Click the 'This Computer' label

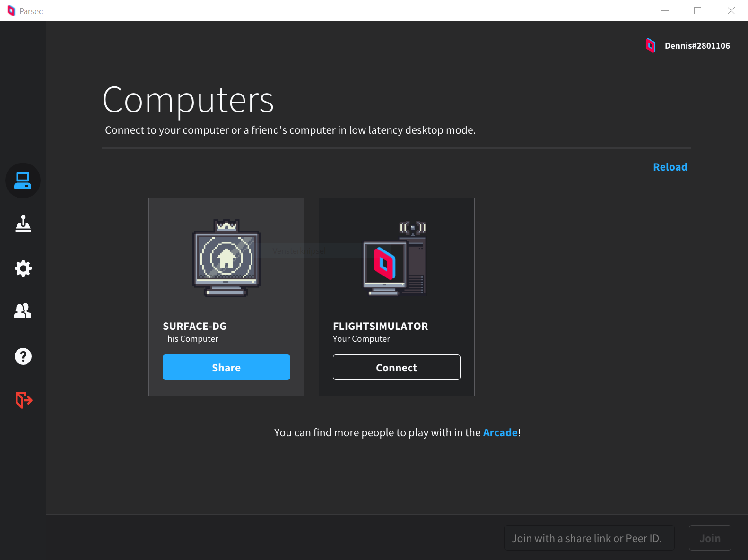(191, 339)
